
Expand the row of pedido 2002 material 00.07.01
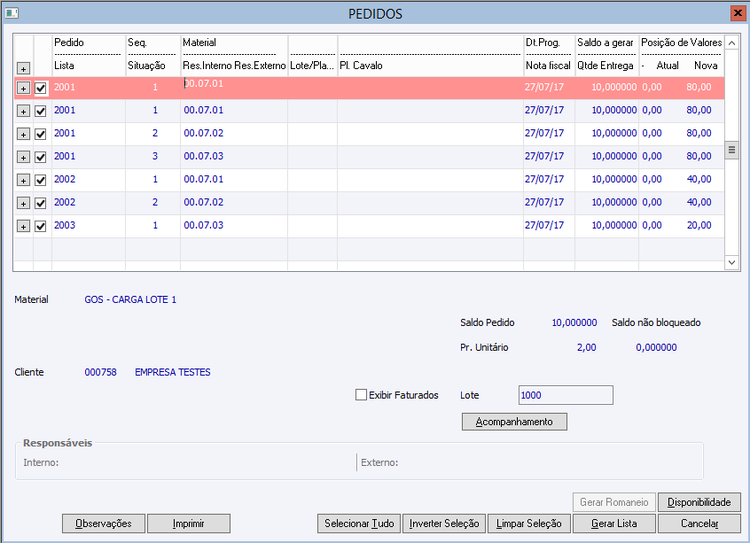point(23,180)
